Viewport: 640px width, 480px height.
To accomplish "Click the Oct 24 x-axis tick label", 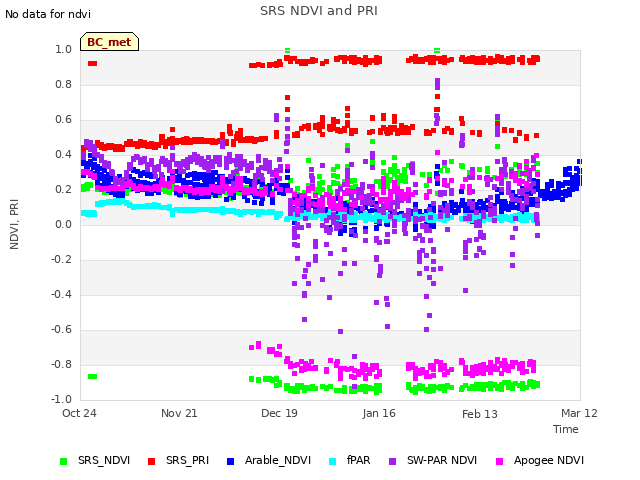I will tap(79, 413).
